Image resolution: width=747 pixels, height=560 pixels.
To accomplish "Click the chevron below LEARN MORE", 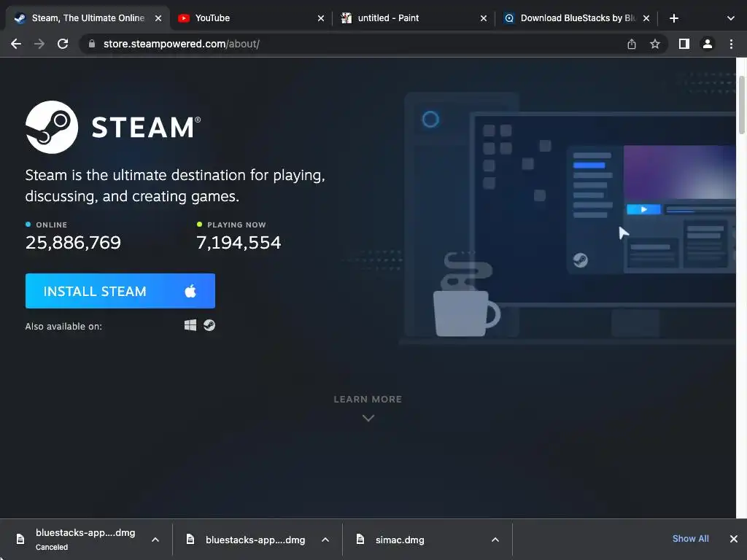I will tap(368, 418).
